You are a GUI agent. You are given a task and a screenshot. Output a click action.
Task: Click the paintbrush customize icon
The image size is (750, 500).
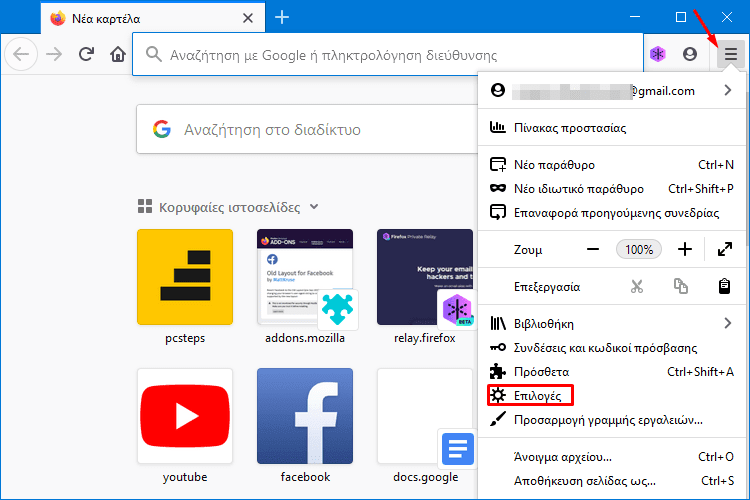tap(497, 419)
